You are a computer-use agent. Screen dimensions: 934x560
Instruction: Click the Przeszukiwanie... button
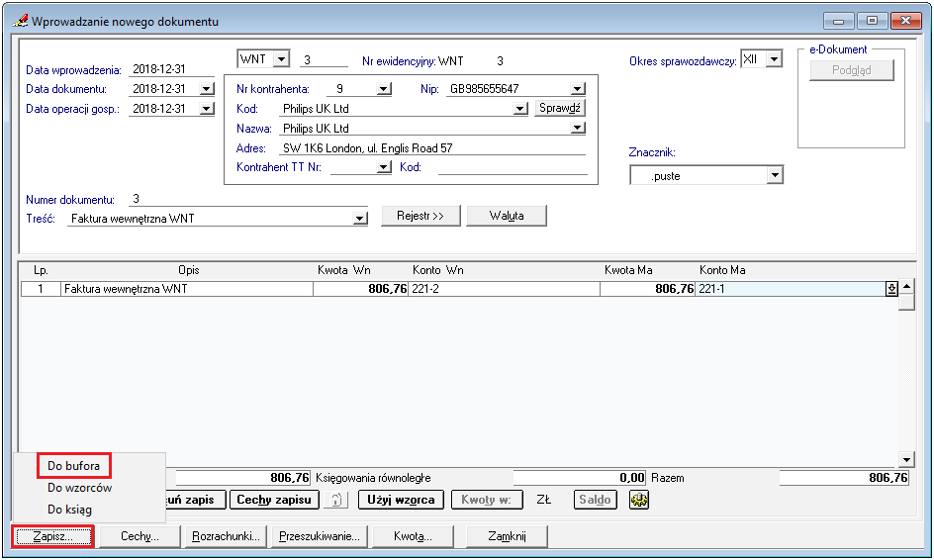click(320, 536)
